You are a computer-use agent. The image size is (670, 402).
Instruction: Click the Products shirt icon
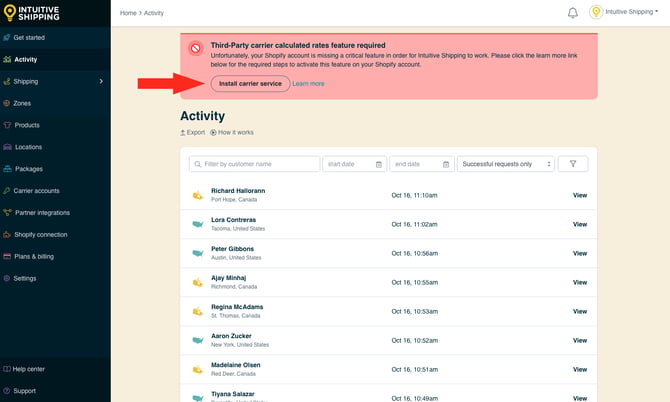(7, 125)
